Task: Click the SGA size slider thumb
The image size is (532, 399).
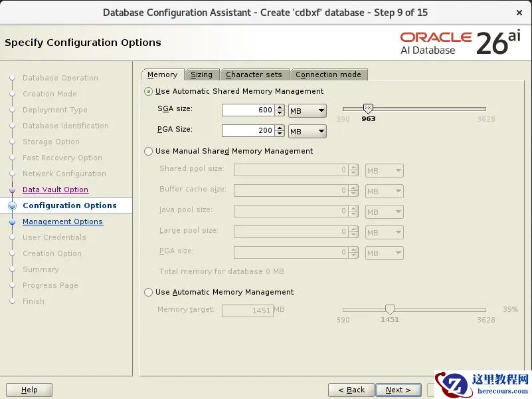Action: click(368, 108)
